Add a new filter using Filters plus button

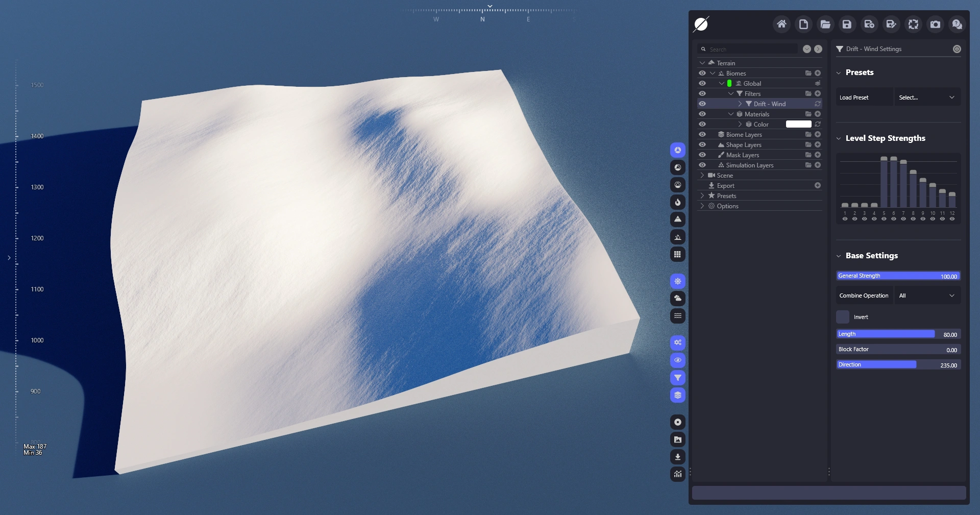818,93
